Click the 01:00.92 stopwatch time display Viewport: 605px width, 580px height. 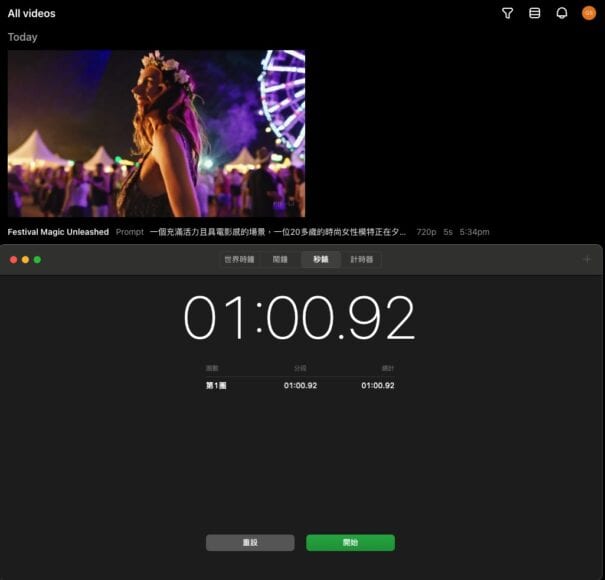[300, 319]
